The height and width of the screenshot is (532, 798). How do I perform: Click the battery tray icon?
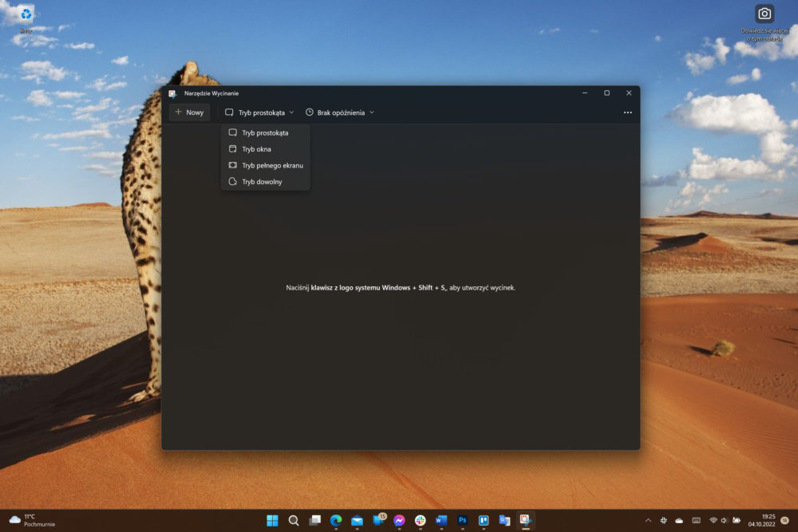click(x=736, y=520)
